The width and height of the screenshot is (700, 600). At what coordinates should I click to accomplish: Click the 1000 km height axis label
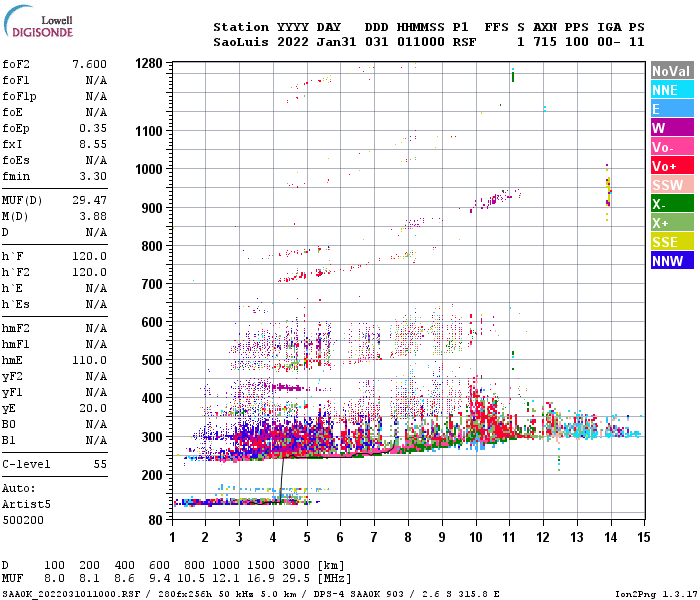(x=149, y=169)
